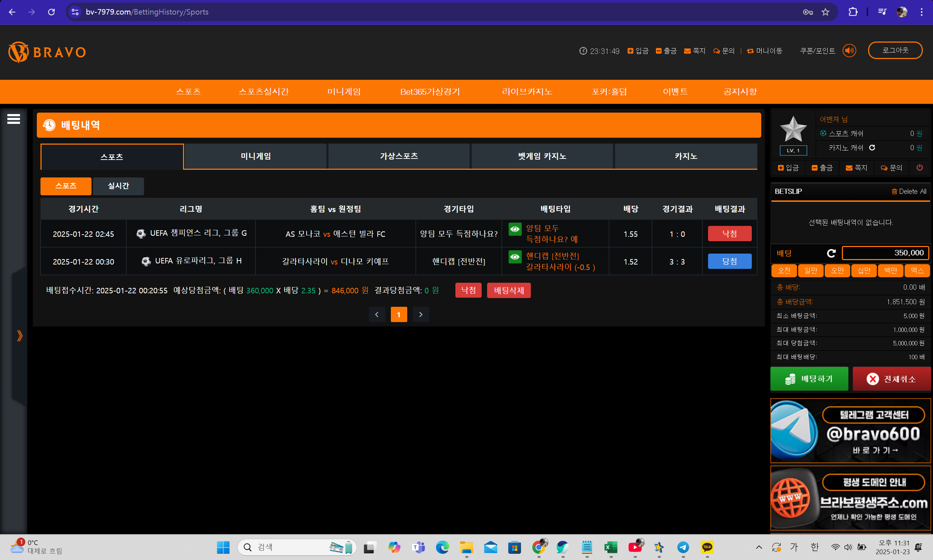Switch to the 미니게임 history tab

tap(256, 156)
